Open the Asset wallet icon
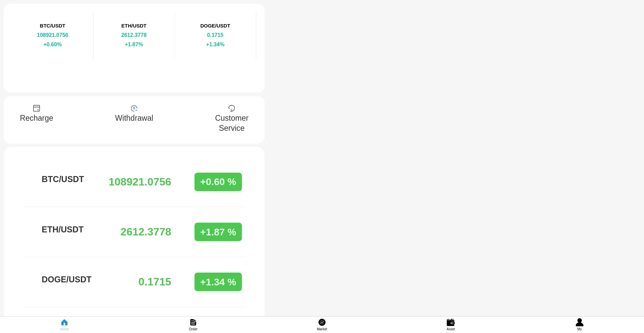This screenshot has width=644, height=333. pyautogui.click(x=450, y=322)
